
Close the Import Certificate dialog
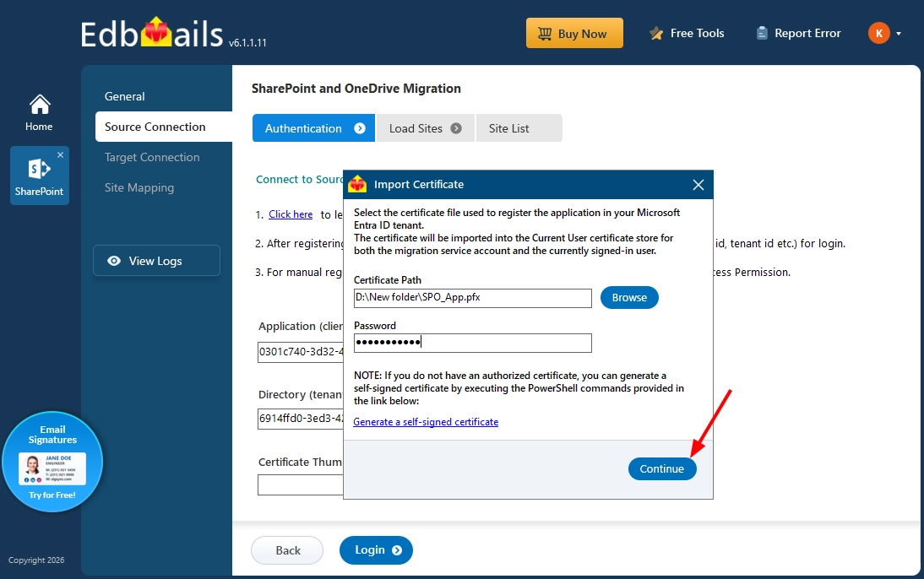(698, 185)
